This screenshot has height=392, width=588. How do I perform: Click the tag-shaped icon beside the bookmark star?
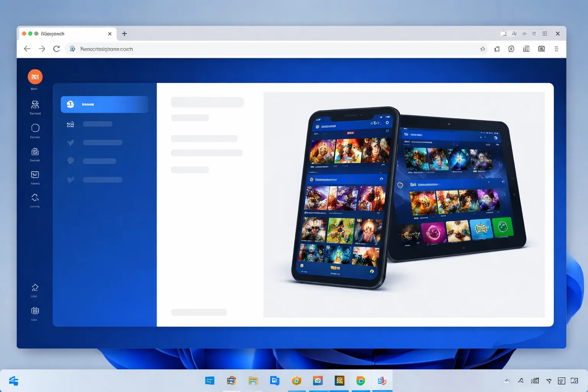(497, 49)
